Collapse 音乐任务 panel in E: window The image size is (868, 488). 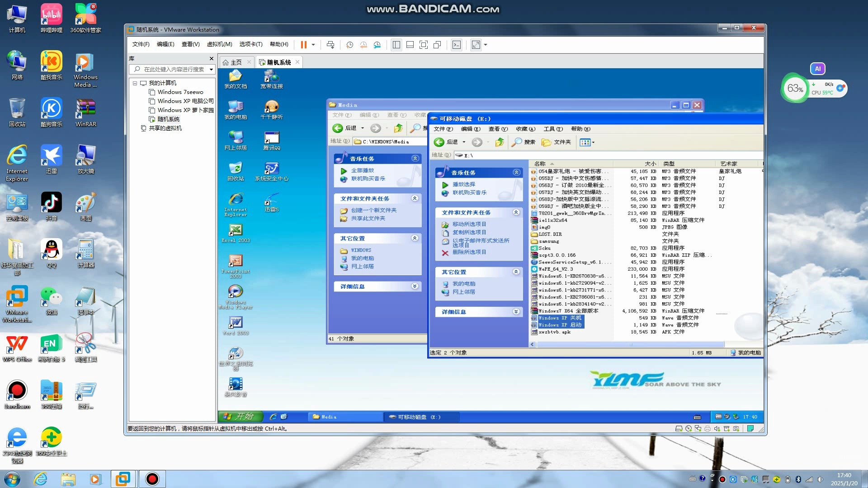[x=516, y=173]
